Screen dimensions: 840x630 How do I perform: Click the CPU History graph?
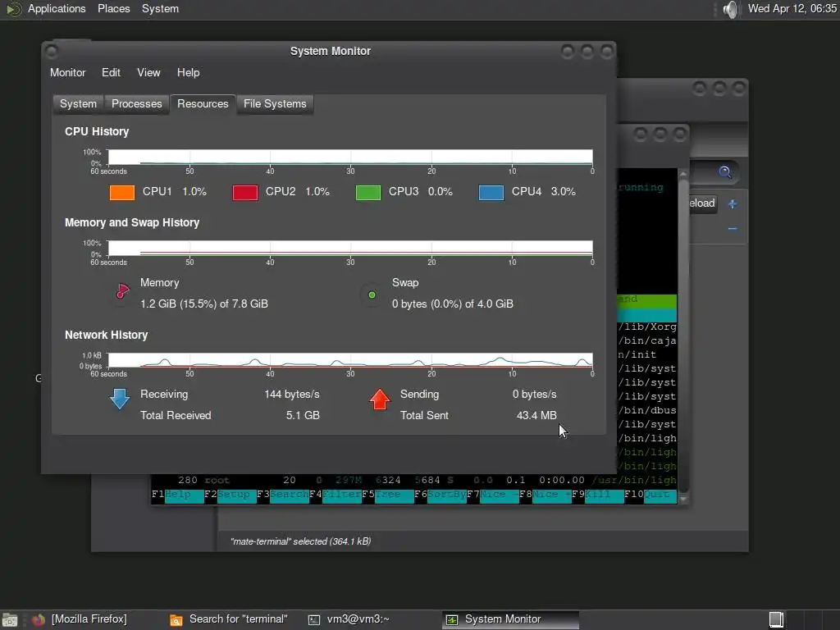[350, 157]
